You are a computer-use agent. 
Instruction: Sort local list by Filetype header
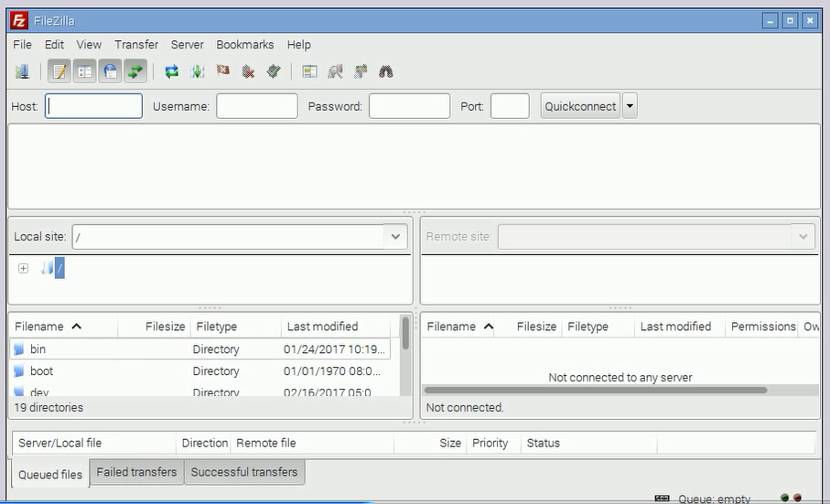235,327
